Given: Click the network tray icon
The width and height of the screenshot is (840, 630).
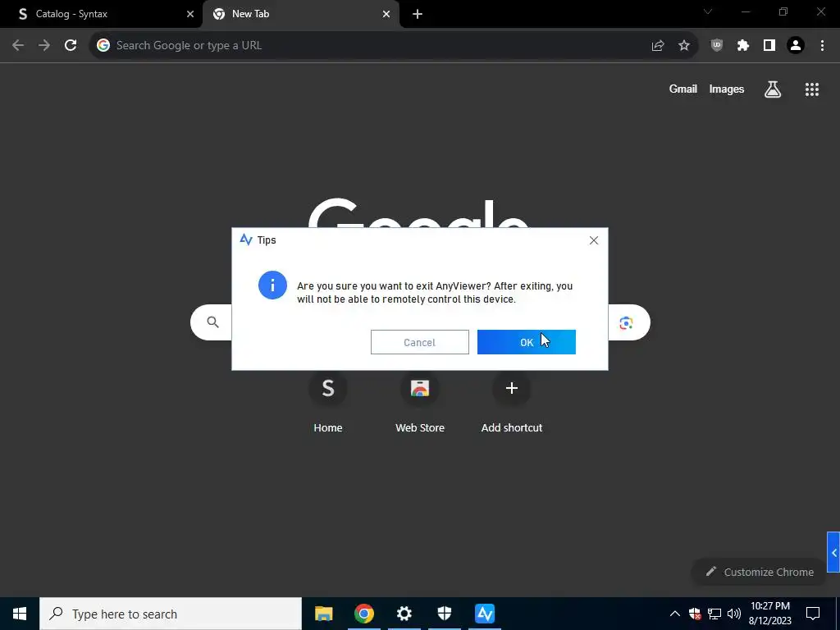Looking at the screenshot, I should 714,614.
